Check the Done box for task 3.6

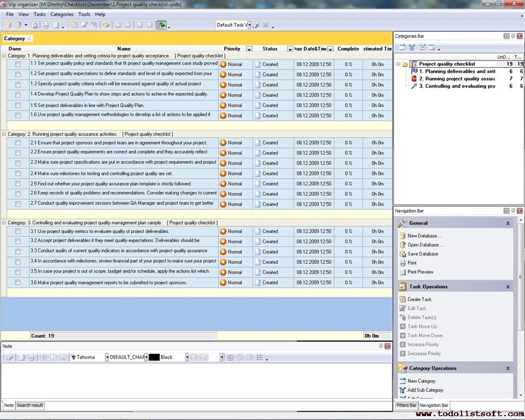[x=17, y=282]
